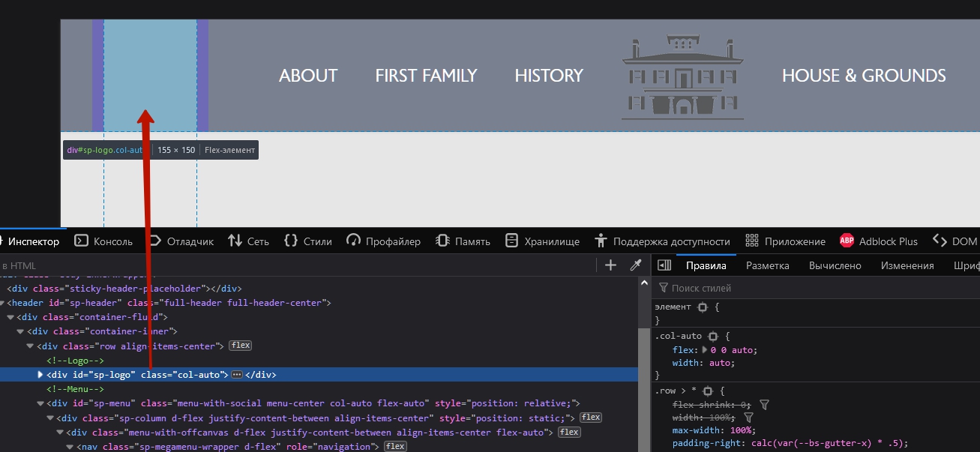The image size is (980, 452).
Task: Open the Adblock Plus panel icon
Action: (x=847, y=241)
